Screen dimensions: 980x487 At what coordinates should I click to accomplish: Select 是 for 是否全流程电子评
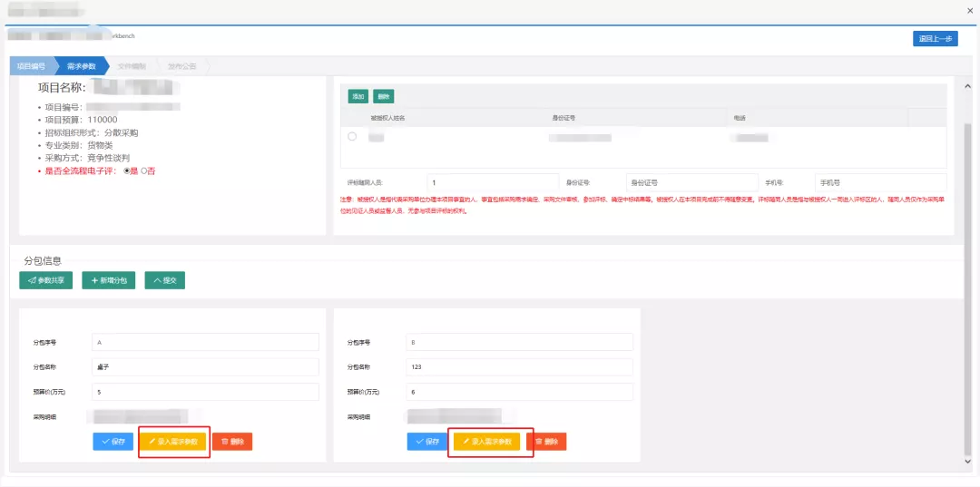(128, 170)
